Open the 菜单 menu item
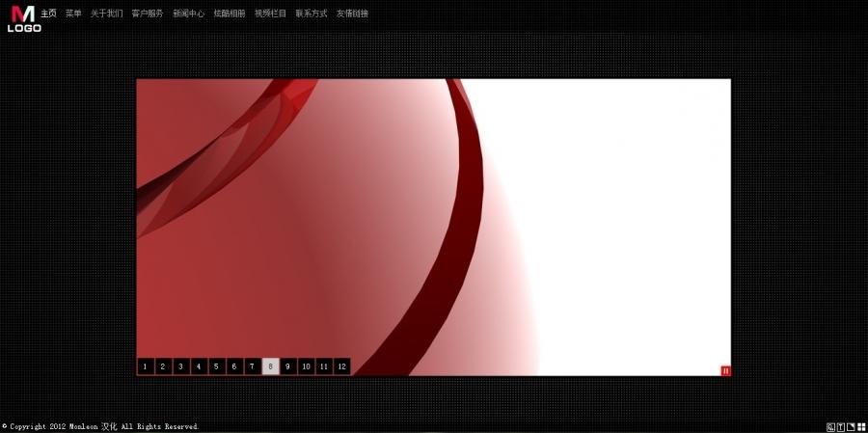The width and height of the screenshot is (868, 433). tap(73, 14)
